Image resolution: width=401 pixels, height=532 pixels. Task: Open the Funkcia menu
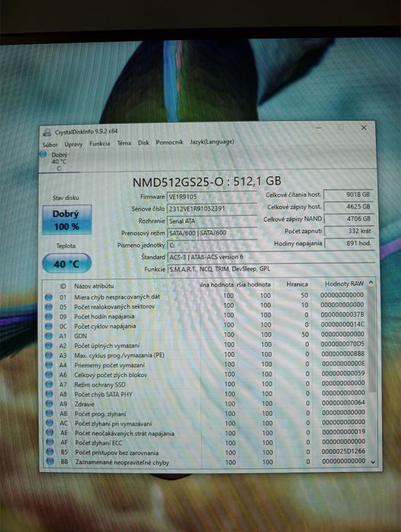pos(100,144)
